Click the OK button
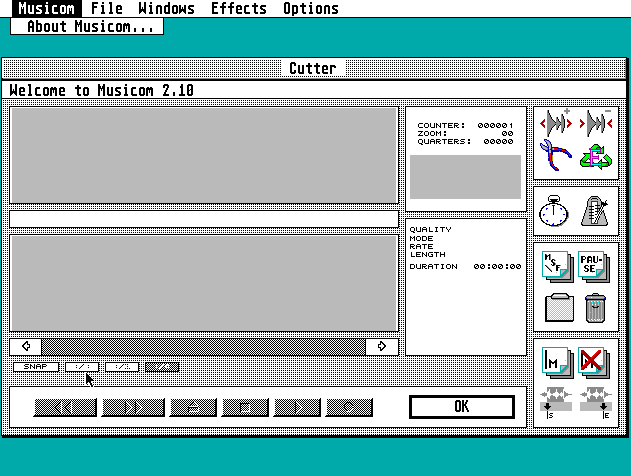 (x=462, y=406)
